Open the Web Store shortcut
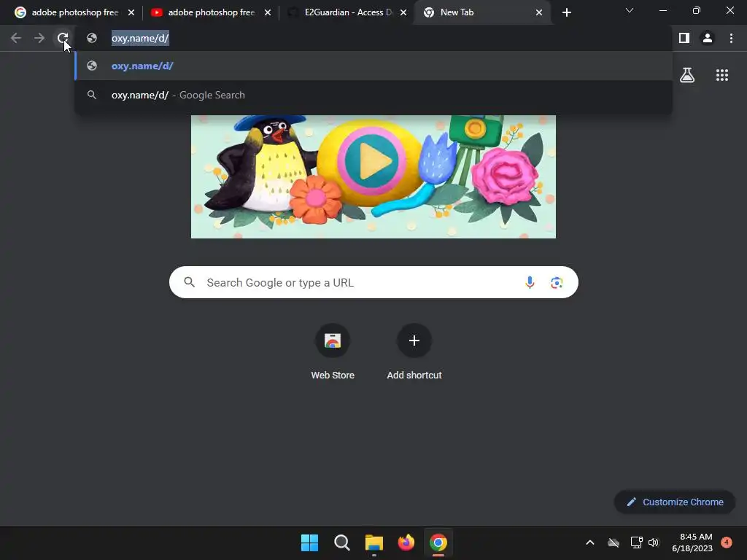The image size is (747, 560). [x=333, y=352]
